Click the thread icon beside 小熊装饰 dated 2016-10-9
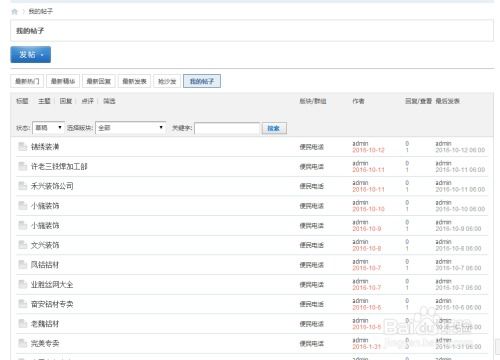This screenshot has height=360, width=500. (x=22, y=225)
